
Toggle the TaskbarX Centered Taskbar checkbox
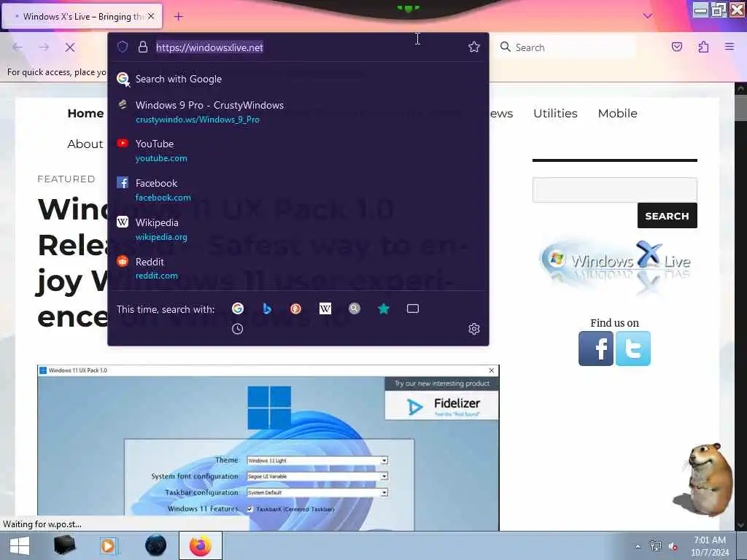pyautogui.click(x=249, y=509)
